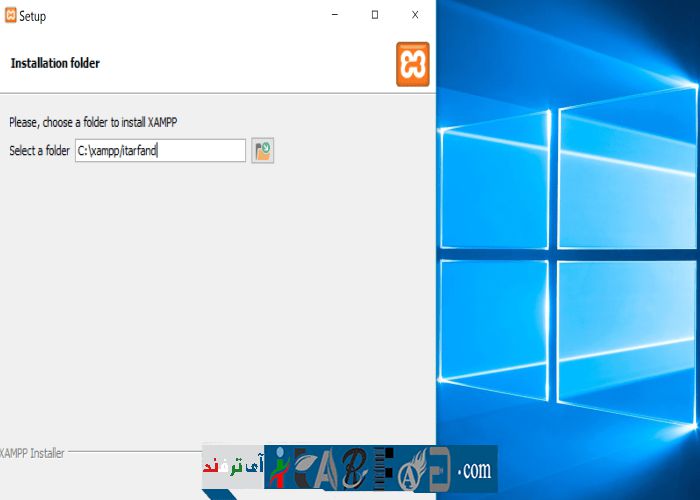Click the orange XAMPP logo in header
The image size is (700, 500).
[x=412, y=64]
